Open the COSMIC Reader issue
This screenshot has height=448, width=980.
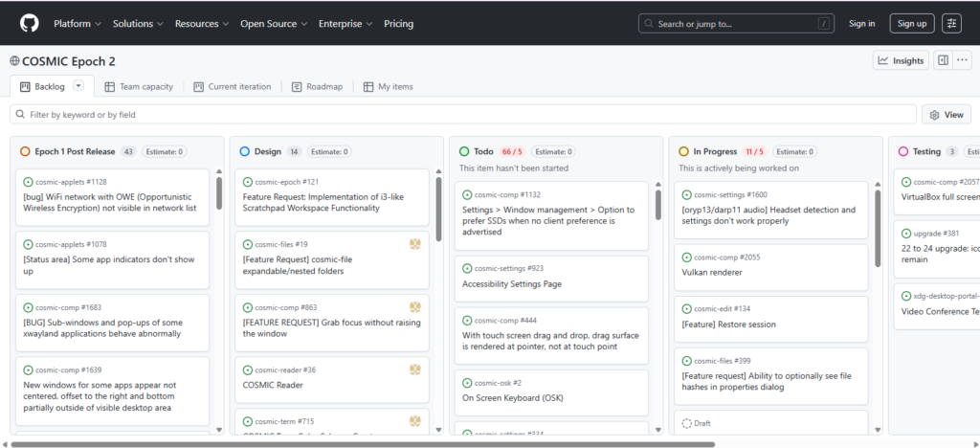tap(273, 385)
